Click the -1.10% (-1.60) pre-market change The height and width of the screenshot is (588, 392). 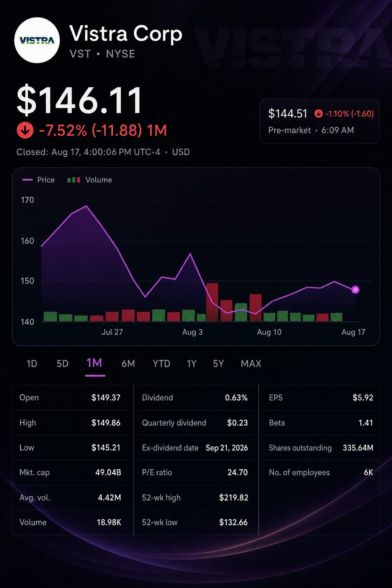[350, 114]
